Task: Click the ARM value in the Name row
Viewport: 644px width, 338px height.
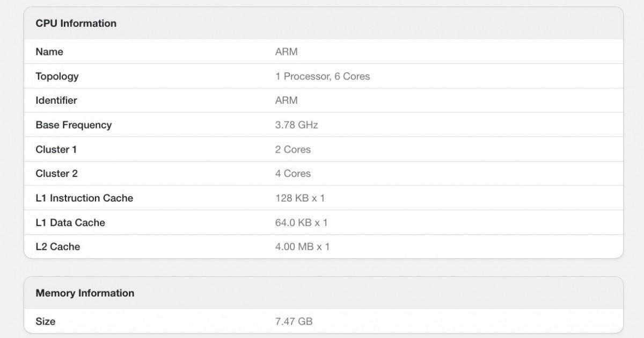Action: click(x=286, y=52)
